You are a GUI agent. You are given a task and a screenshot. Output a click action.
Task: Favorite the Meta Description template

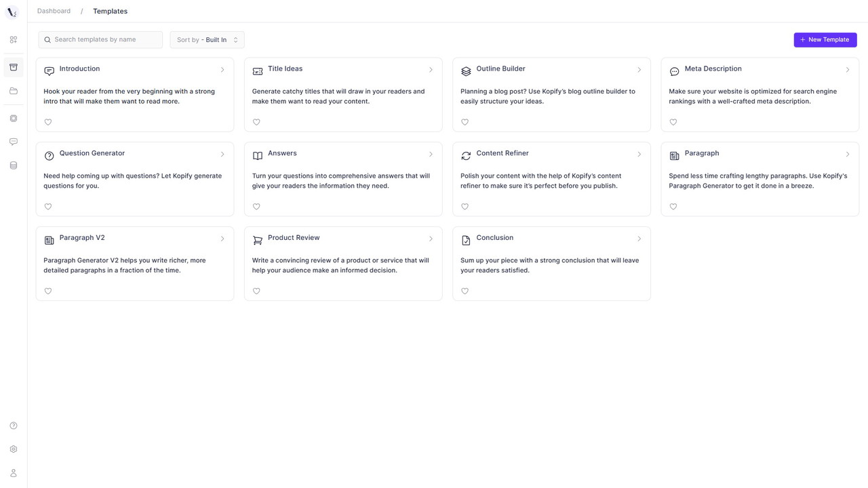(673, 122)
